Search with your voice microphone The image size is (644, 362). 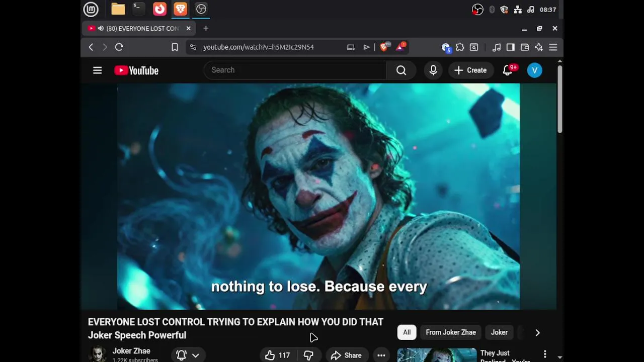pyautogui.click(x=433, y=70)
